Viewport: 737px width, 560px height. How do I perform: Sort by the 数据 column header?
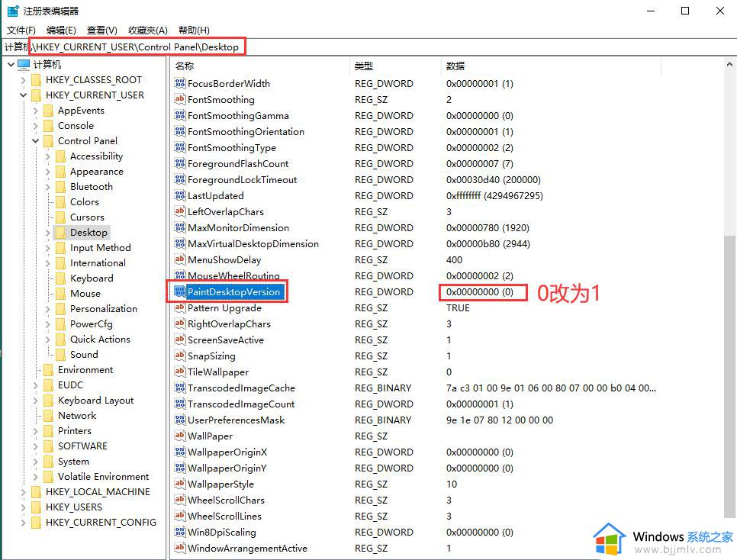click(x=551, y=66)
